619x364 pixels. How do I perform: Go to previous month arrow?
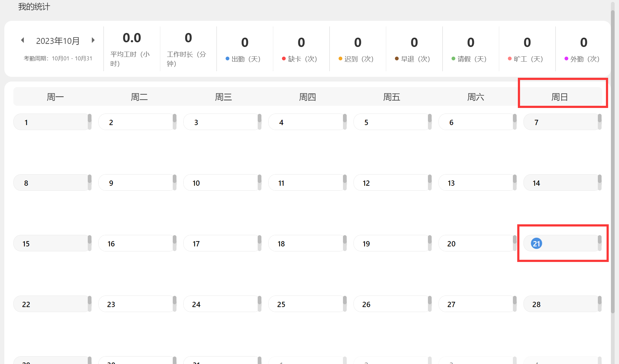click(x=23, y=40)
